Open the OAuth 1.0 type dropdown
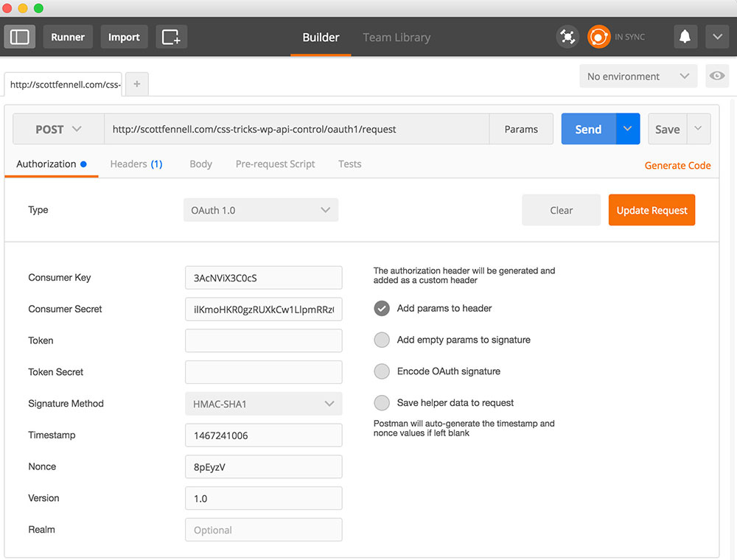This screenshot has height=560, width=737. pyautogui.click(x=260, y=210)
